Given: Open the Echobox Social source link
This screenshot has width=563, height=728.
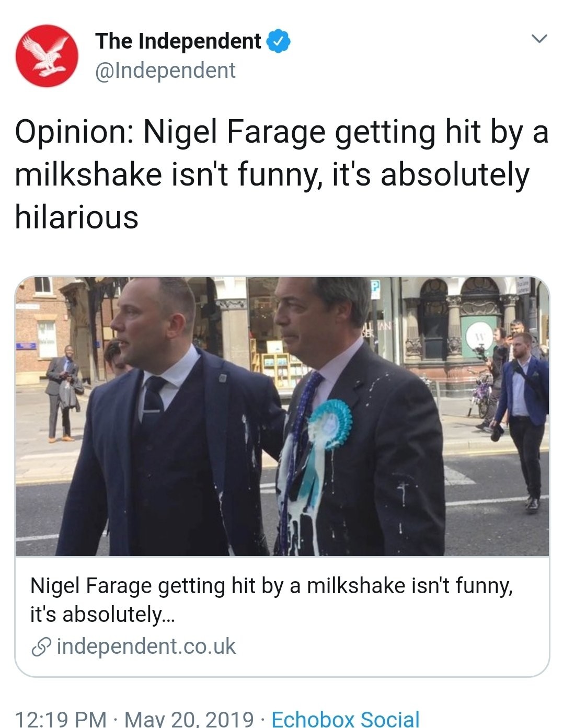Looking at the screenshot, I should click(346, 719).
